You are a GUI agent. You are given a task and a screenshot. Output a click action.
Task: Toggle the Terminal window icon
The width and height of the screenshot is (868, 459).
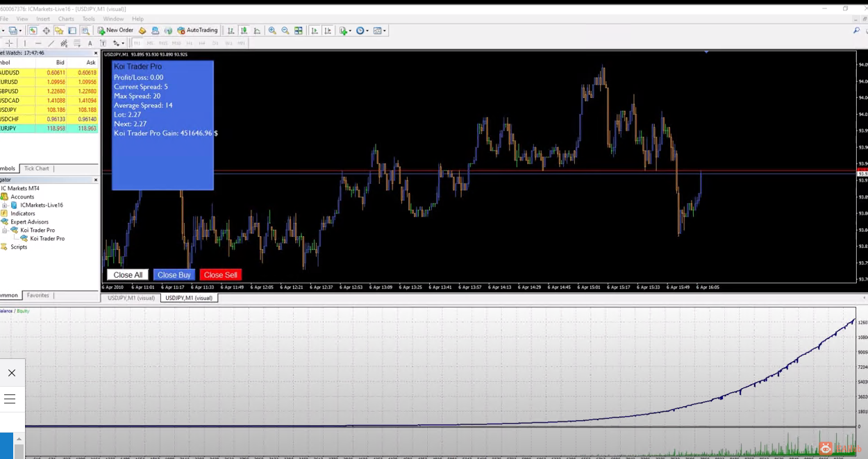click(72, 31)
